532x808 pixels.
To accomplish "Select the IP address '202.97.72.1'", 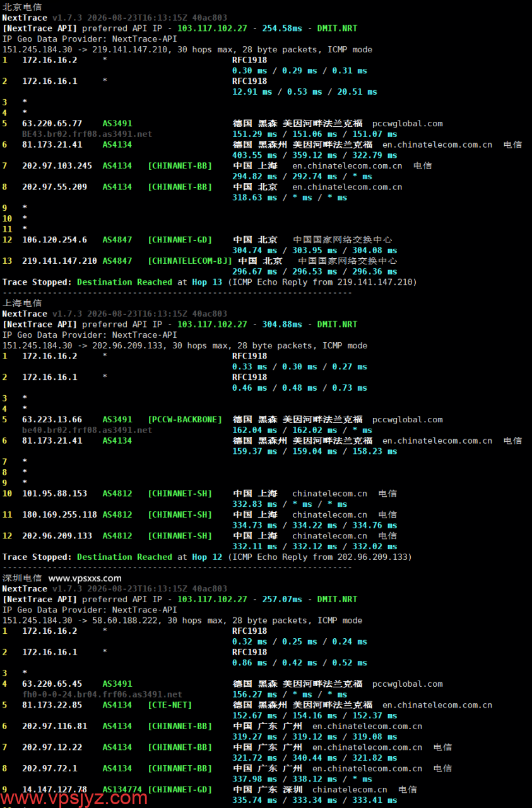I will pyautogui.click(x=50, y=768).
